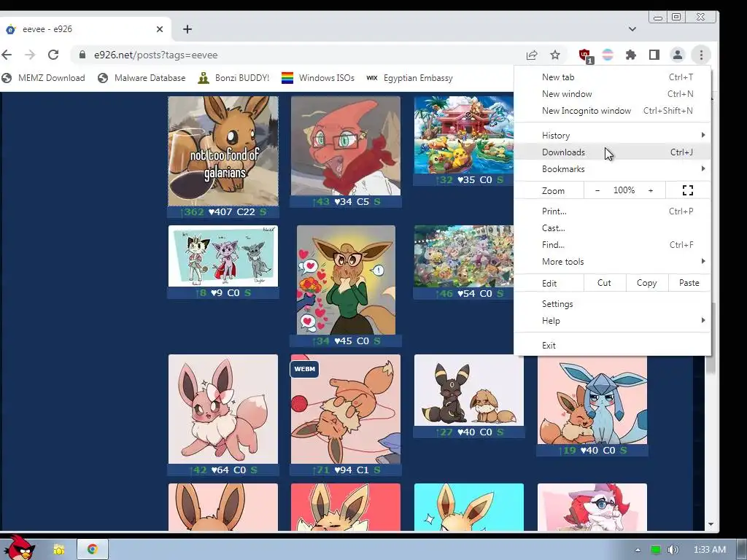747x560 pixels.
Task: Open the pink eevee with bow thumbnail
Action: tap(223, 409)
